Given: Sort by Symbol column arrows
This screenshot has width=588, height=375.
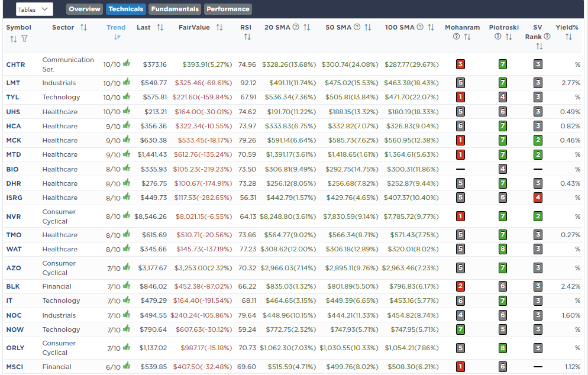Looking at the screenshot, I should 14,39.
